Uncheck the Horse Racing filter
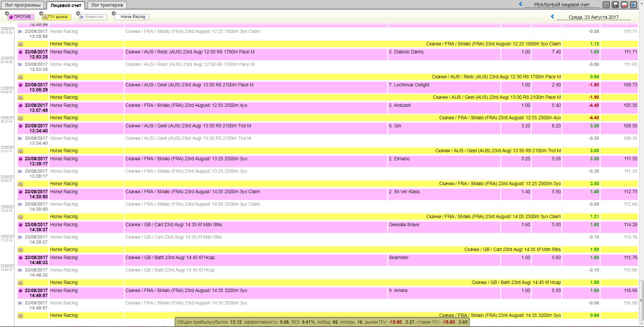Image resolution: width=644 pixels, height=327 pixels. click(114, 13)
